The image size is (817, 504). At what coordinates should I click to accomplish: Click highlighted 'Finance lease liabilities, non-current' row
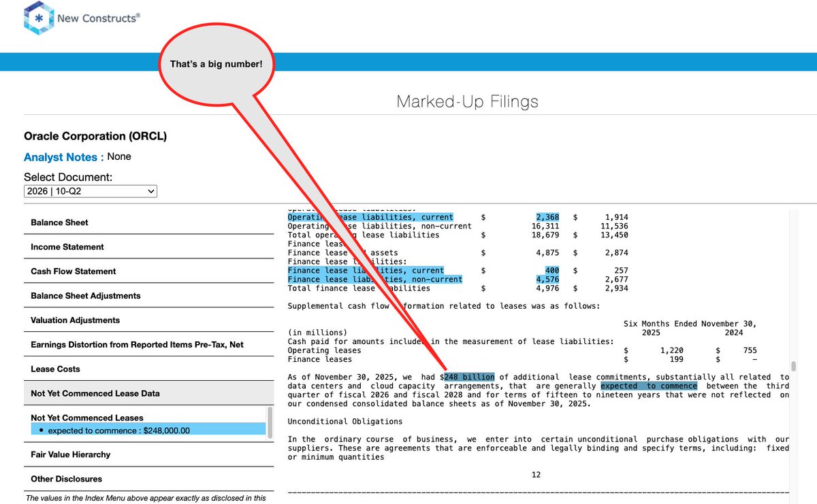374,279
